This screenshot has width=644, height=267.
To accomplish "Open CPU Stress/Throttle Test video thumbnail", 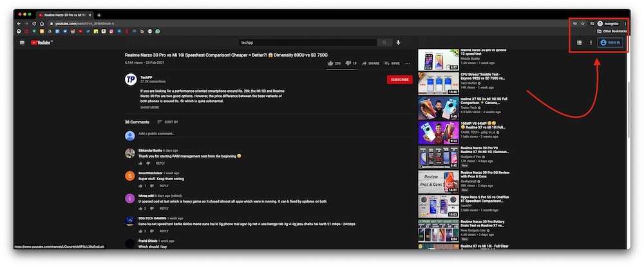I will [x=438, y=84].
